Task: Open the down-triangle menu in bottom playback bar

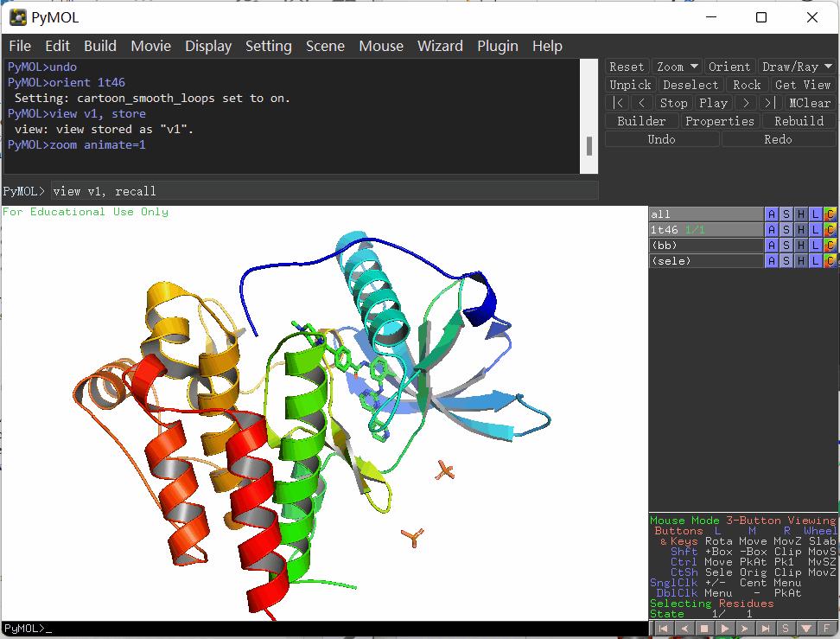Action: pyautogui.click(x=806, y=629)
